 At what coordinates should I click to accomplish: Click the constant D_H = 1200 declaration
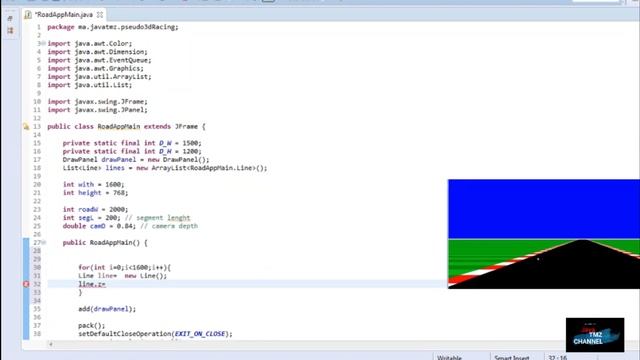(x=132, y=151)
